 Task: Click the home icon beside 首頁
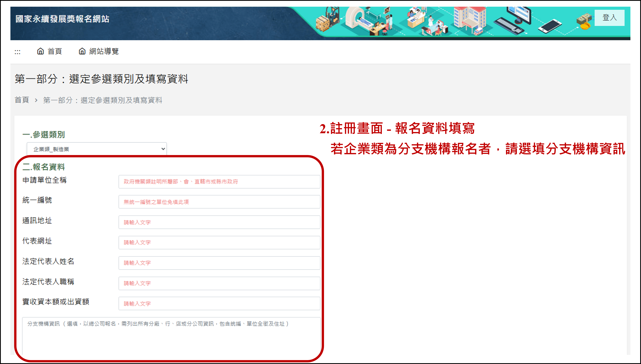tap(41, 51)
